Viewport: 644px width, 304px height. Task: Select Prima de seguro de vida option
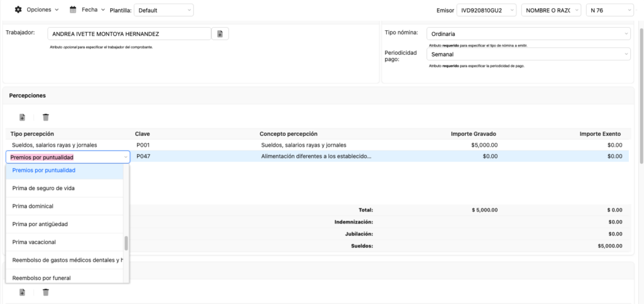tap(65, 188)
